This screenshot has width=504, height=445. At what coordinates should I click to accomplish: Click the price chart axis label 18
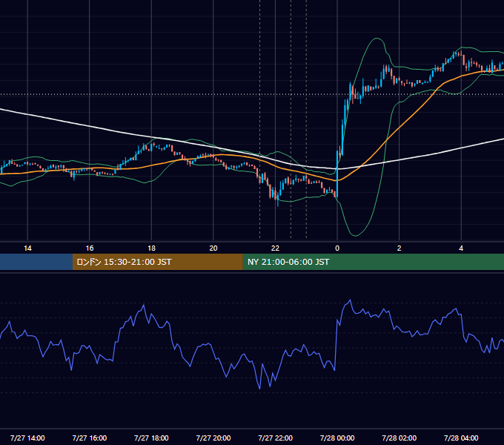pos(151,248)
